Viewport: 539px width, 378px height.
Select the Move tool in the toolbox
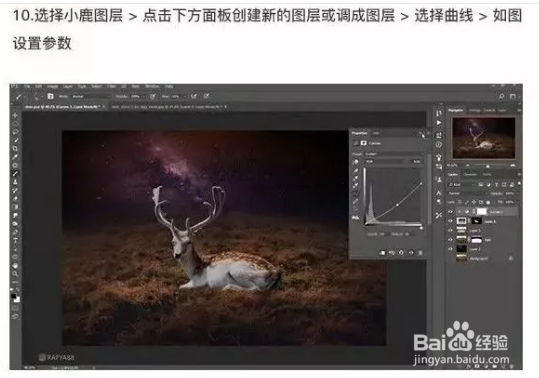pos(15,115)
